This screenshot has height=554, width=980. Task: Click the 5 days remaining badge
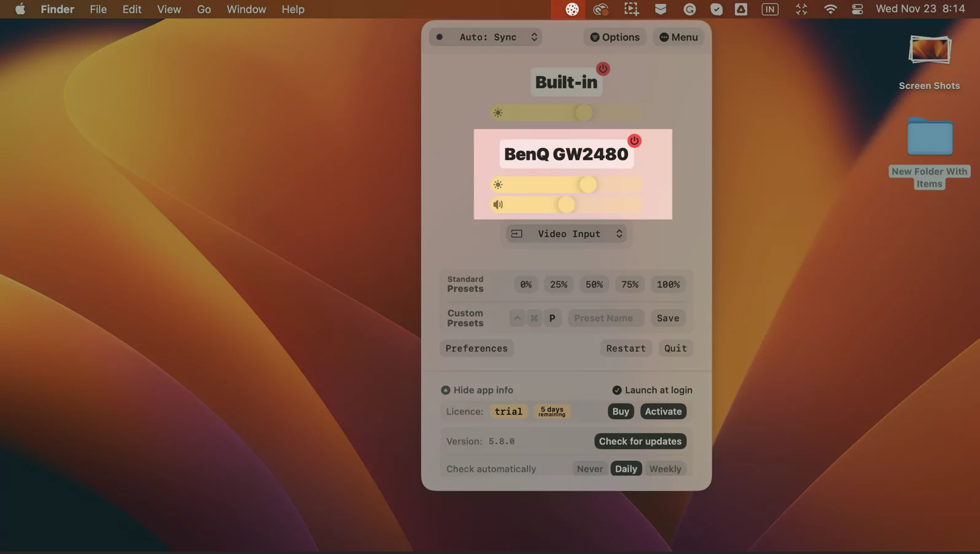click(x=551, y=412)
